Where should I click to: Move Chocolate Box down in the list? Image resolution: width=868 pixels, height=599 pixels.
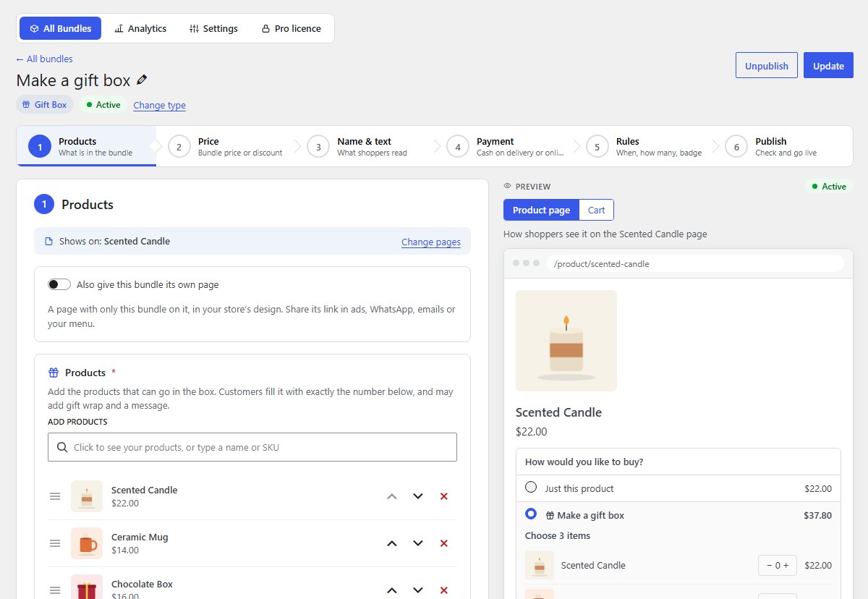click(x=418, y=590)
